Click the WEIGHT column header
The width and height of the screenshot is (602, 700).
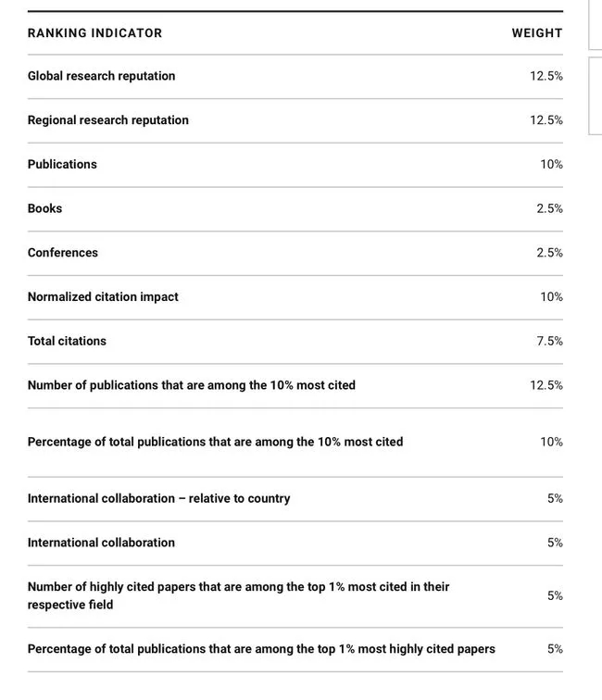[537, 33]
